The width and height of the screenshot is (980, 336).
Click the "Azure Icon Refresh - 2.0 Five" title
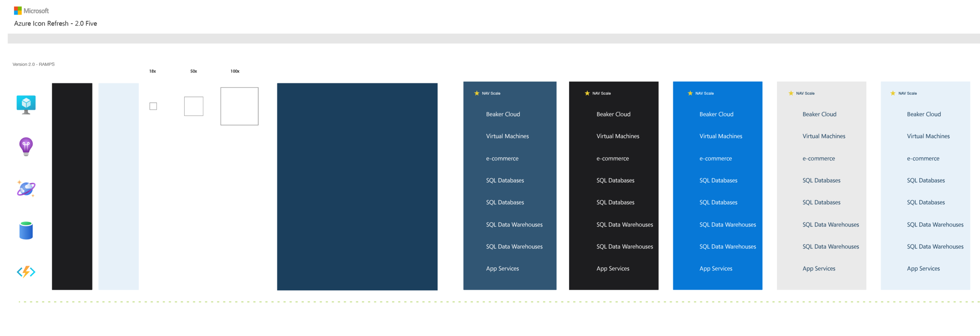(x=56, y=24)
